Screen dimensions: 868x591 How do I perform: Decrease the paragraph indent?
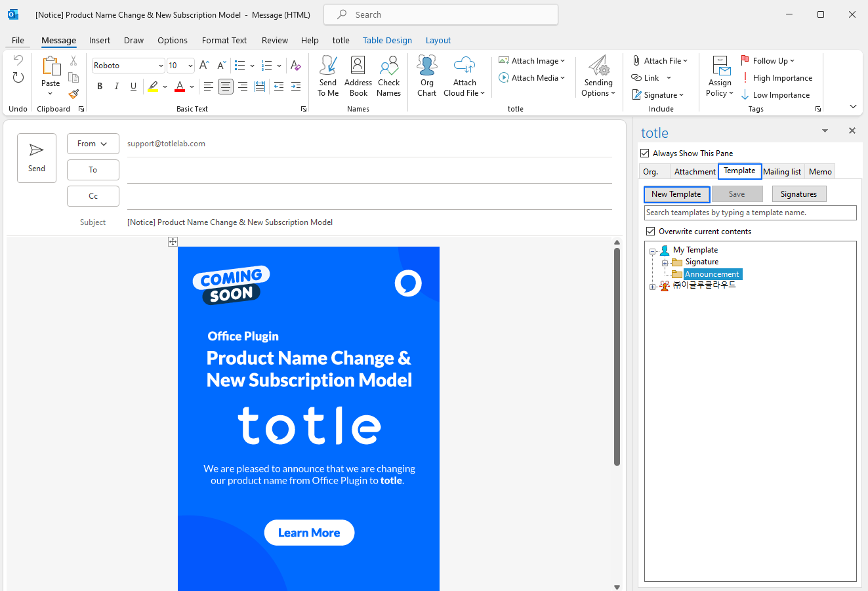point(279,86)
